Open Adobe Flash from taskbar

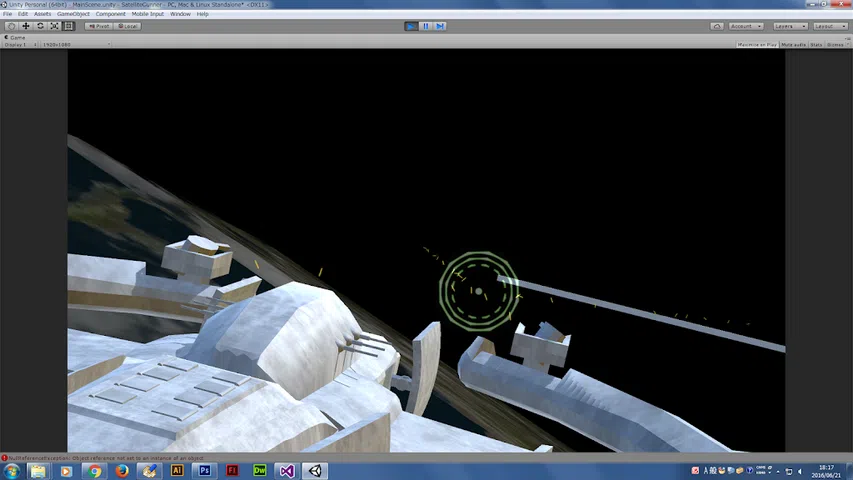[x=232, y=471]
